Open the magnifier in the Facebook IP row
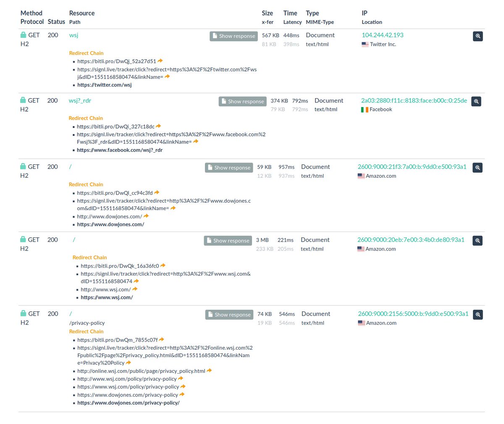Image resolution: width=504 pixels, height=424 pixels. 476,101
